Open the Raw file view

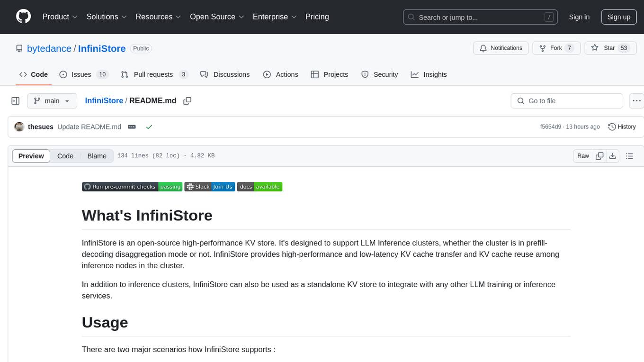583,156
